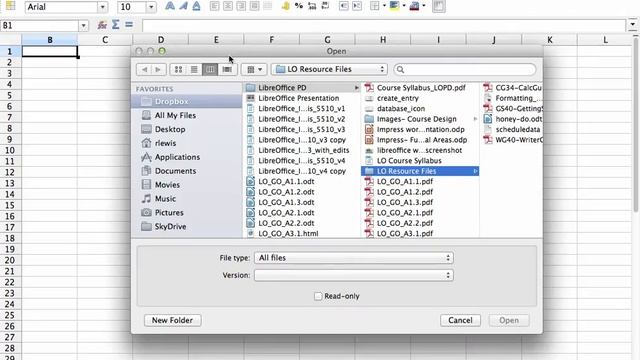Align cell contents left
The image size is (640, 360).
coord(214,6)
